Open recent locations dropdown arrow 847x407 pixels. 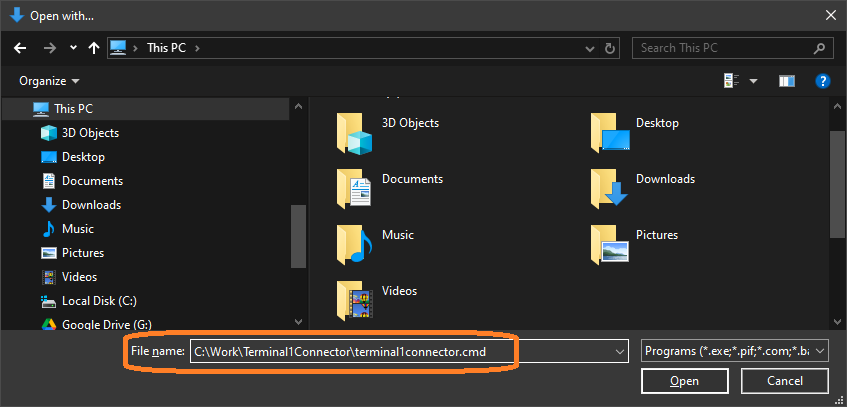[73, 48]
